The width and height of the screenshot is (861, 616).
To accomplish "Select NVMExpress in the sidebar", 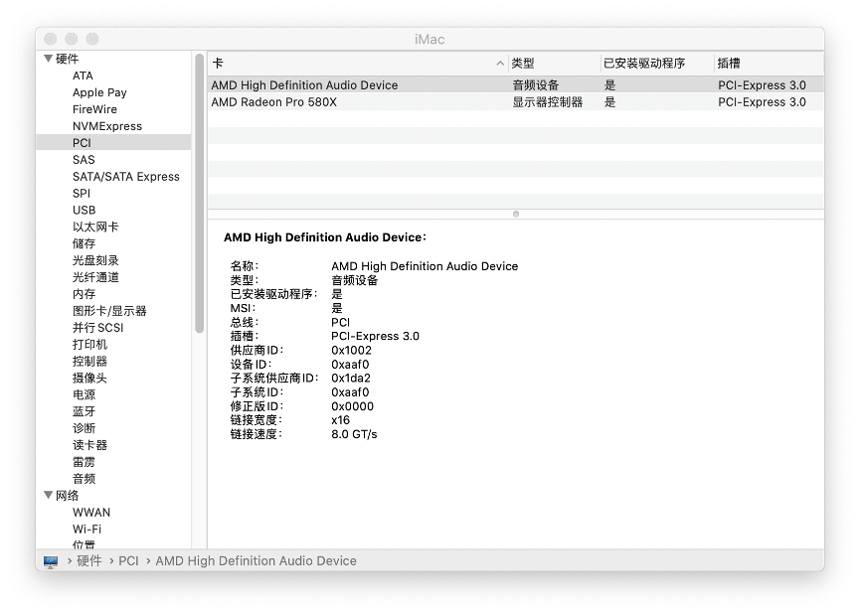I will coord(107,126).
